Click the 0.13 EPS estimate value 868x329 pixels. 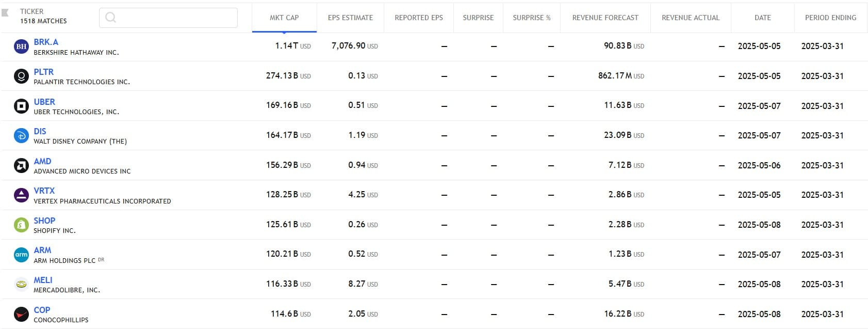(x=363, y=76)
